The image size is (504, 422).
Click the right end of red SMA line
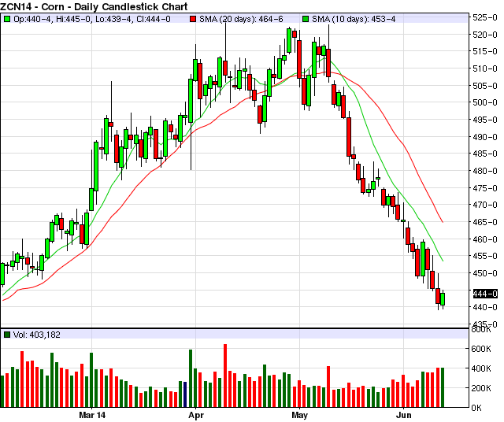tap(443, 222)
